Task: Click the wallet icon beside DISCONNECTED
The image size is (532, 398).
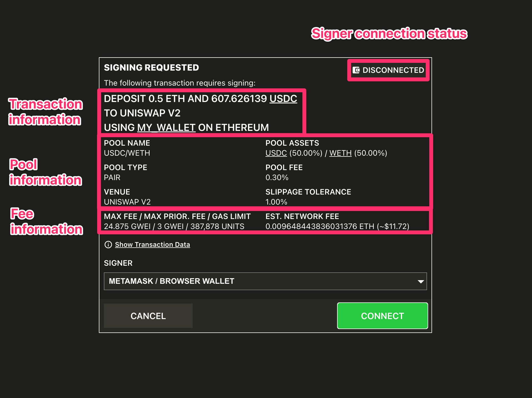Action: tap(356, 70)
